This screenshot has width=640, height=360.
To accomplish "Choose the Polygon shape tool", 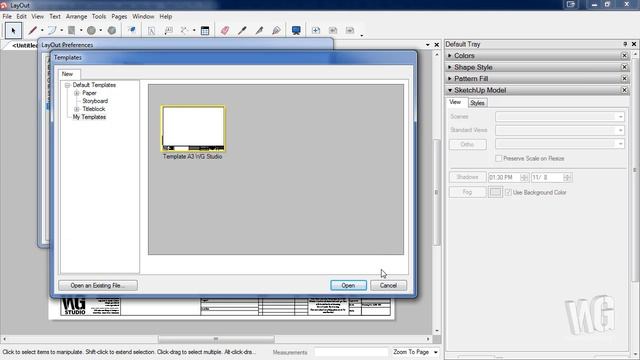I will click(x=111, y=31).
